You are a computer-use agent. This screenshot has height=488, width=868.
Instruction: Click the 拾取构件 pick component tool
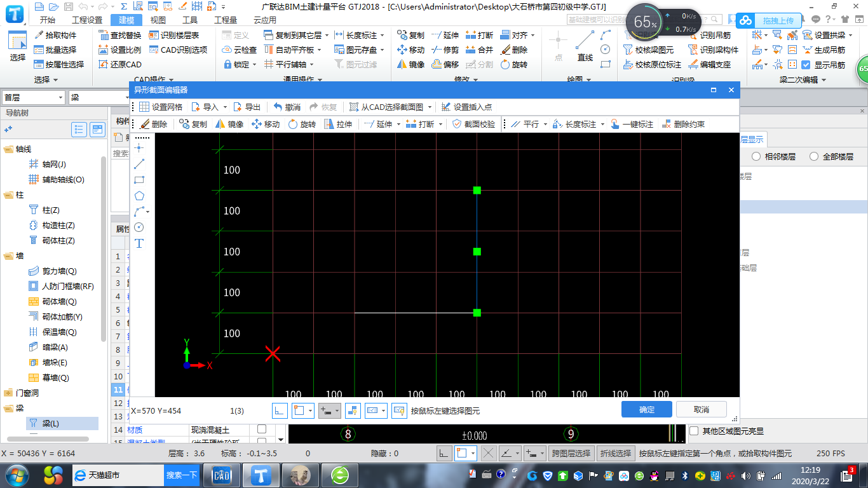(x=55, y=35)
